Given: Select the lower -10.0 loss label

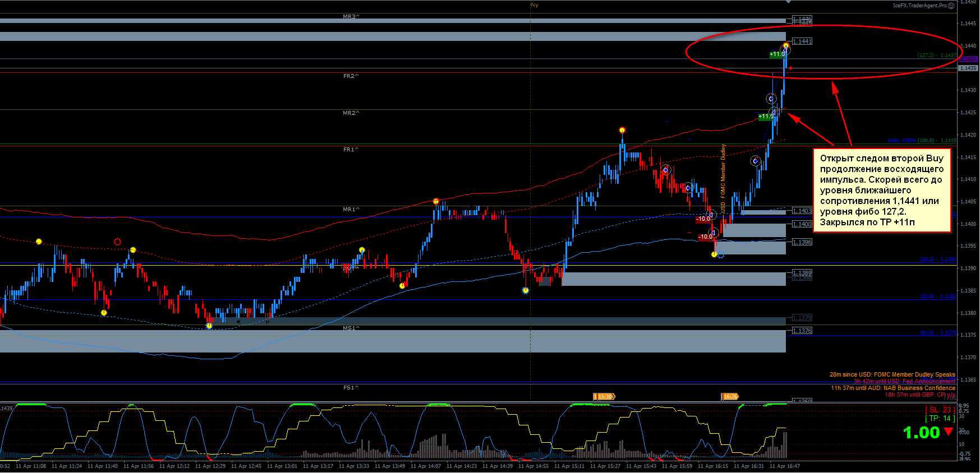Looking at the screenshot, I should 705,237.
